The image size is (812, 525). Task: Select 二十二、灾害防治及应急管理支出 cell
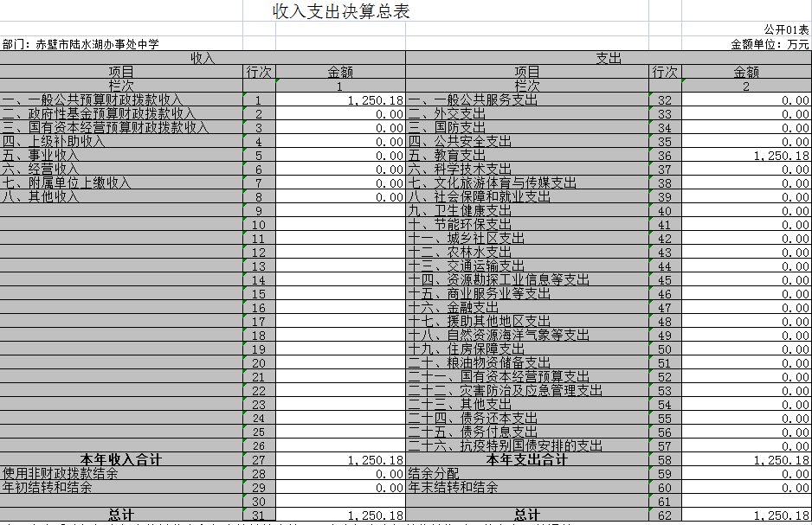pos(527,391)
